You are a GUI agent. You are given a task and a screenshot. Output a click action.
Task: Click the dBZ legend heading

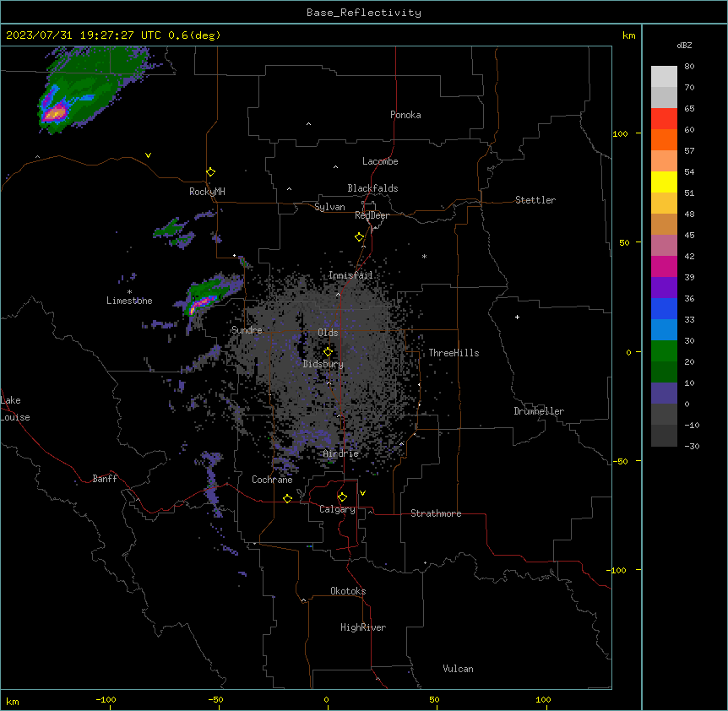tap(684, 46)
